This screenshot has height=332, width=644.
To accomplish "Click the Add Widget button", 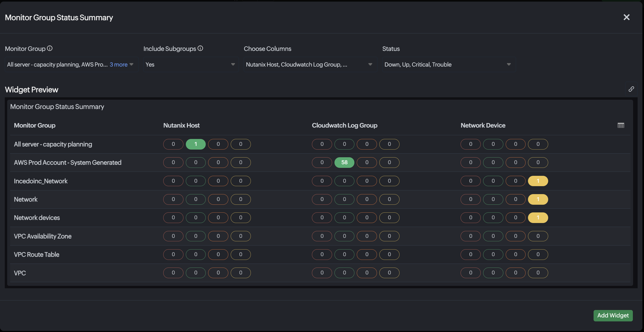I will 613,315.
